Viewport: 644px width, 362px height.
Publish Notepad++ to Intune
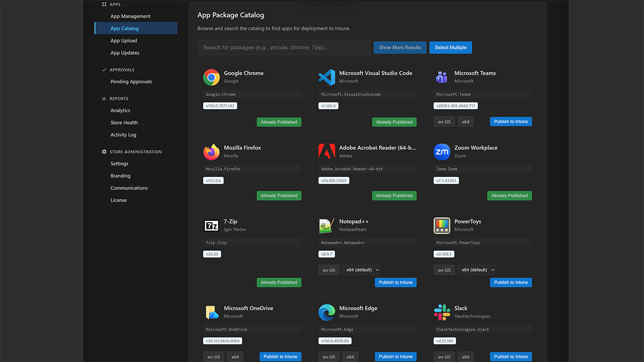pos(395,283)
